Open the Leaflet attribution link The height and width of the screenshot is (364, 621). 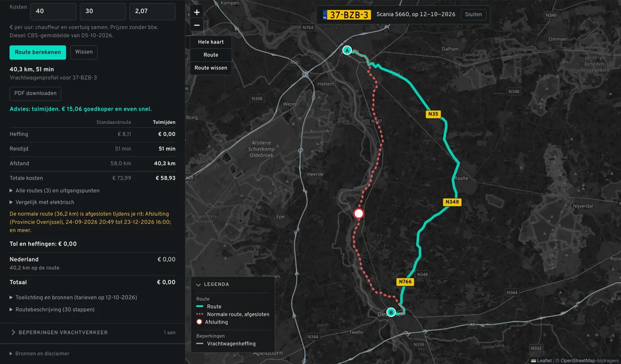point(541,361)
